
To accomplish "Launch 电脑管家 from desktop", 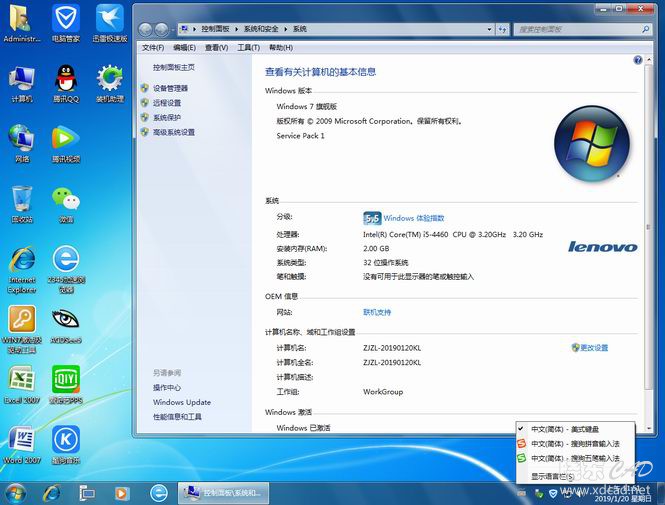I will click(66, 23).
